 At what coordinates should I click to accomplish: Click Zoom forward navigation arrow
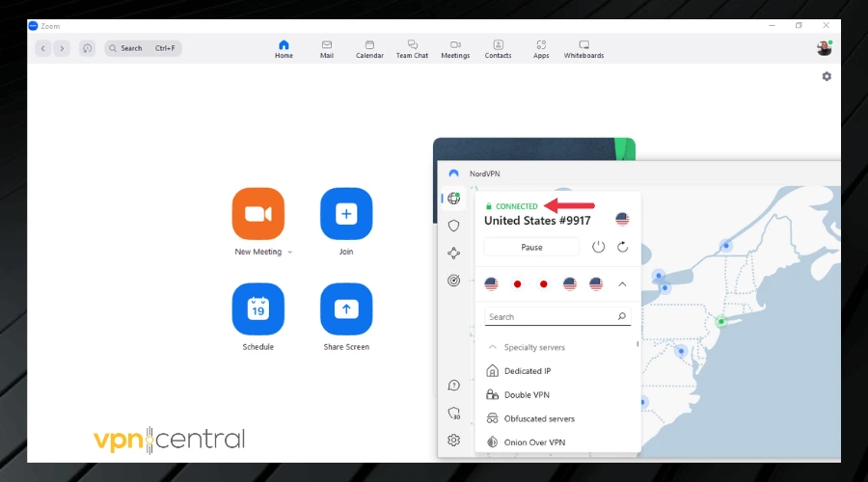click(62, 48)
